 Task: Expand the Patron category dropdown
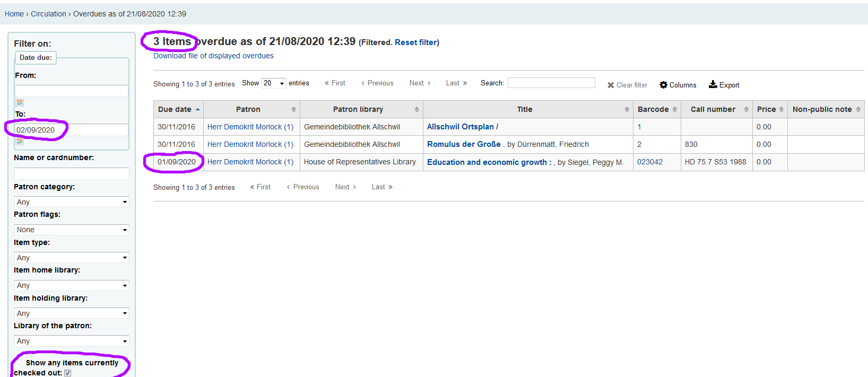tap(72, 202)
